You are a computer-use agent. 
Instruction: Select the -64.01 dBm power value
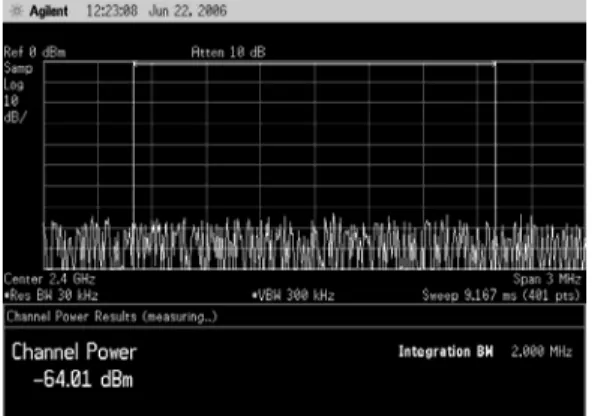tap(83, 379)
